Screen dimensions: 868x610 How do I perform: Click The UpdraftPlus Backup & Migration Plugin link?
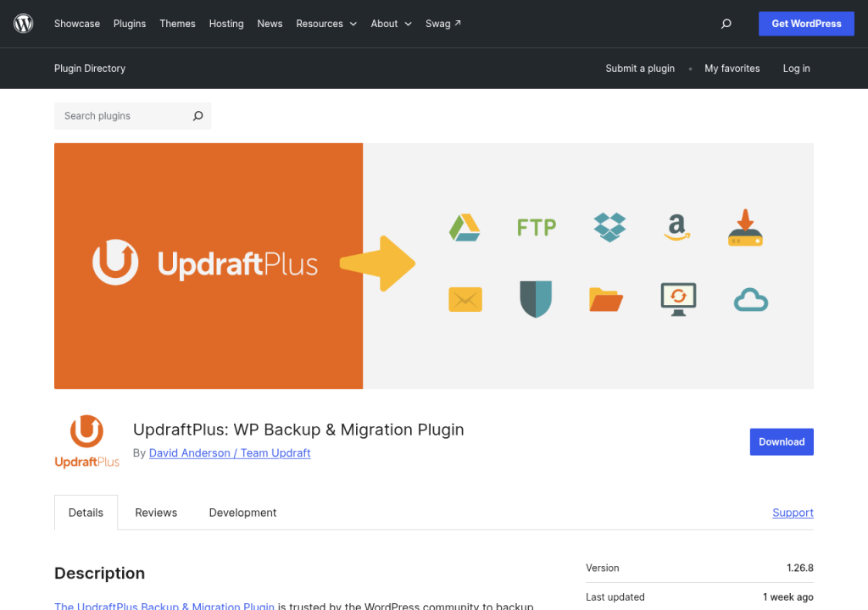pos(164,606)
